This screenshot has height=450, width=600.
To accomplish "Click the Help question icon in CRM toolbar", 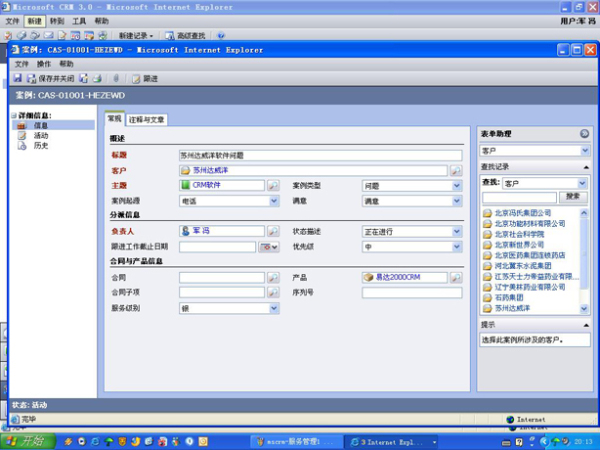I will click(221, 36).
